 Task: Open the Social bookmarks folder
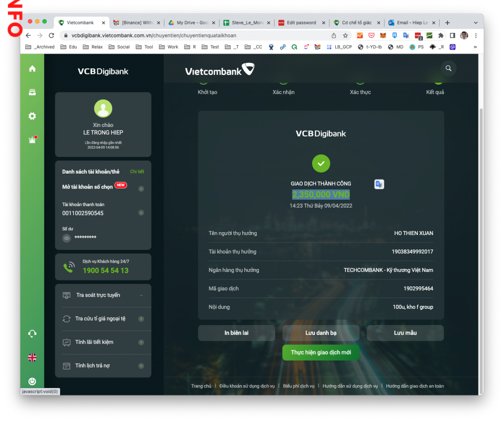coord(119,47)
